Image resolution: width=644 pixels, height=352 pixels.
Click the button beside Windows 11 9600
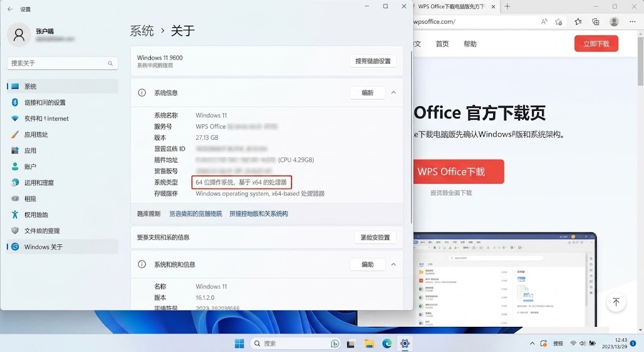pyautogui.click(x=373, y=61)
